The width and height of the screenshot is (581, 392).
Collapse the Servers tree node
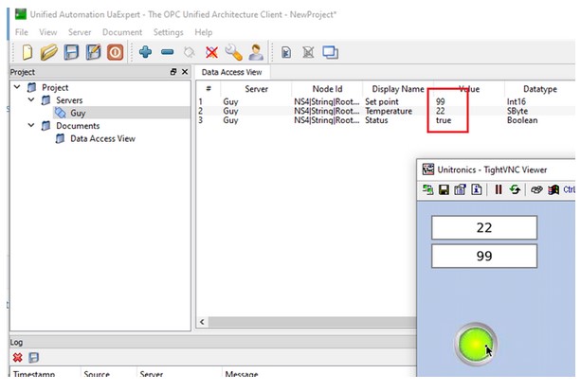coord(31,100)
